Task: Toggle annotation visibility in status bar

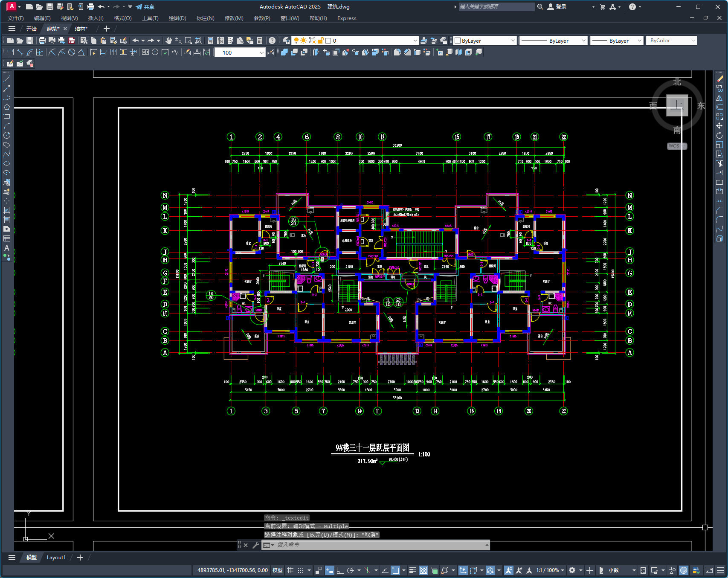Action: (x=508, y=570)
